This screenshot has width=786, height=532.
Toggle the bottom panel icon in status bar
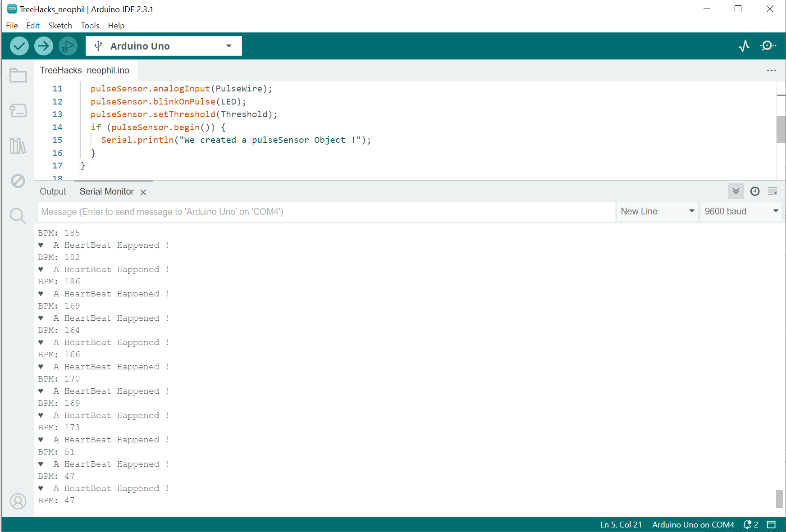point(771,525)
